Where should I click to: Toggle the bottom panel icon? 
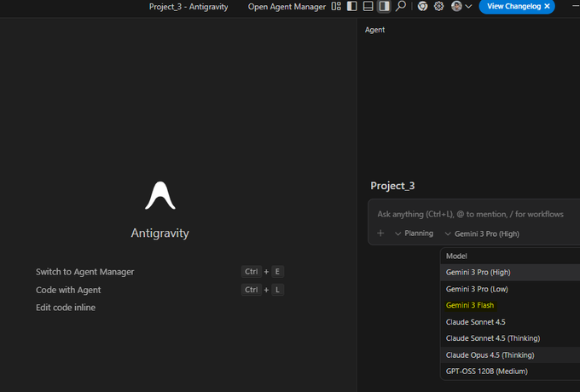pyautogui.click(x=368, y=6)
